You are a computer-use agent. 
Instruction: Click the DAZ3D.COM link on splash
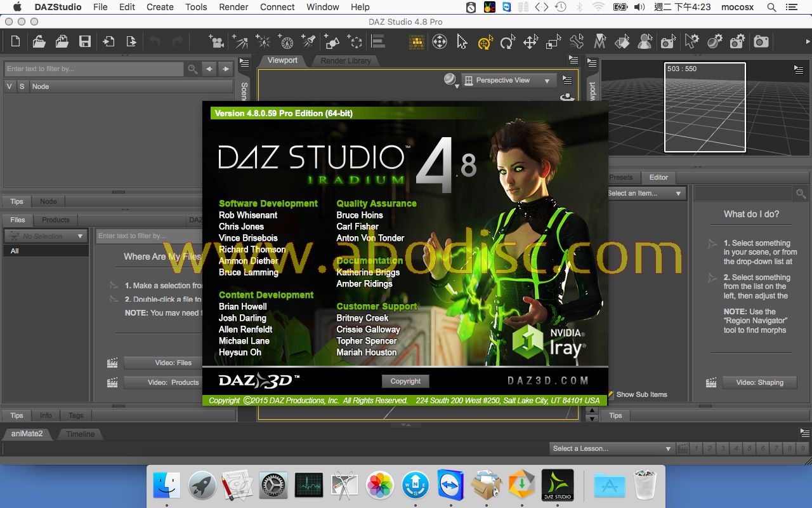548,381
